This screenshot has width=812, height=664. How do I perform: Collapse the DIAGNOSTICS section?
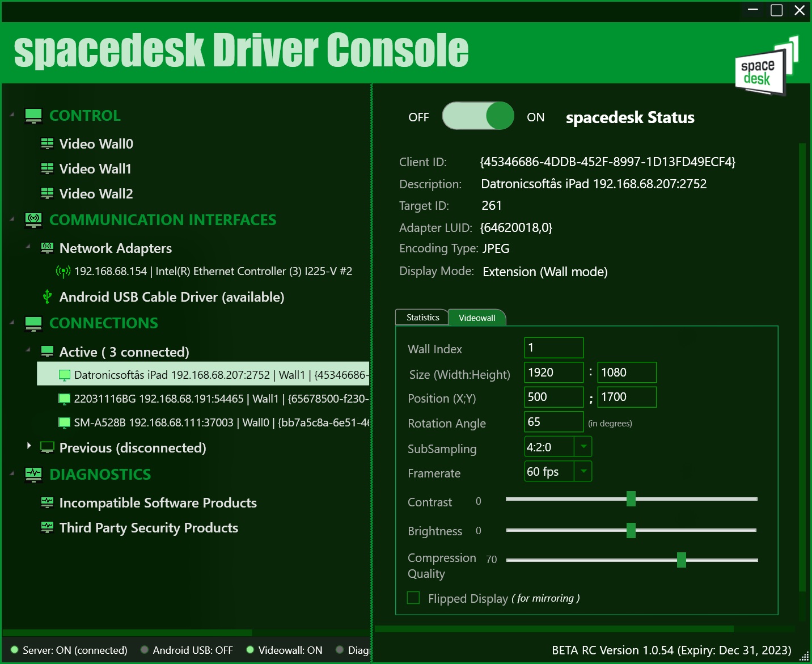pyautogui.click(x=12, y=473)
